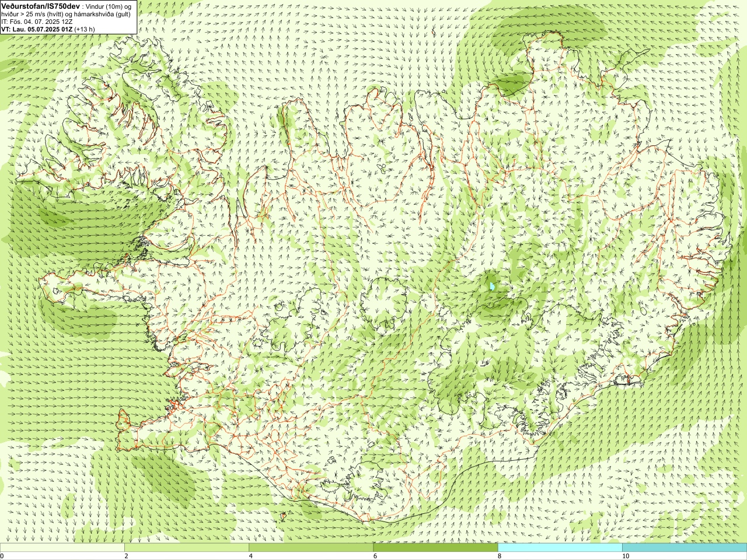Click the legend label '10'
The height and width of the screenshot is (560, 747).
pos(625,556)
